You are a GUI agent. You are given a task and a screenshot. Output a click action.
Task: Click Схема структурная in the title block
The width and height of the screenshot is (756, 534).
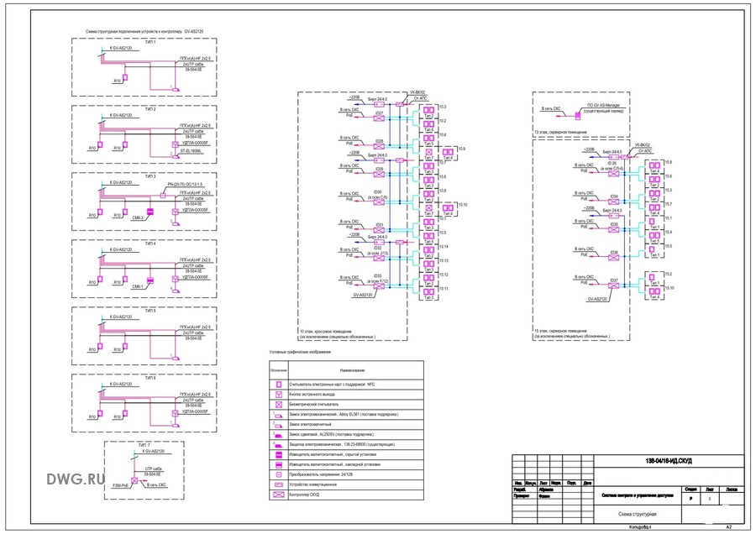point(637,514)
